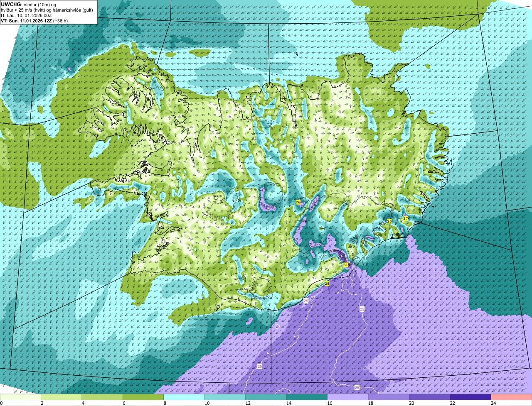Image resolution: width=532 pixels, height=406 pixels.
Task: Pick the 4–6 m/s green legend swatch
Action: 102,397
